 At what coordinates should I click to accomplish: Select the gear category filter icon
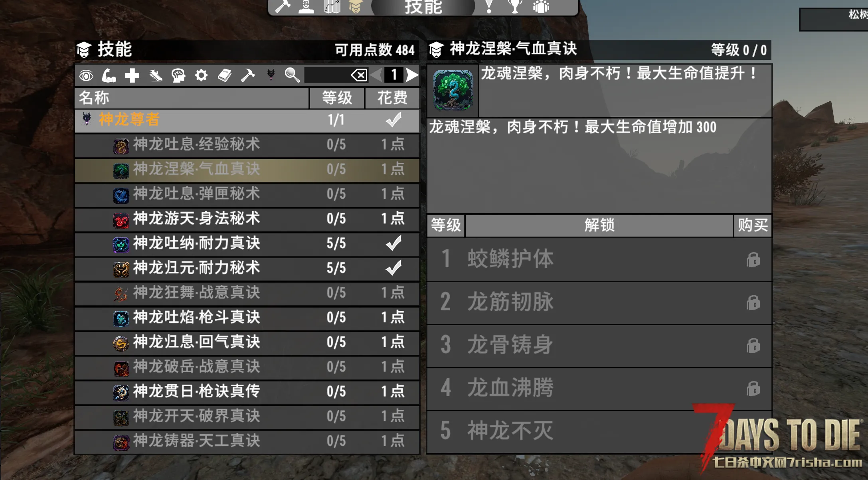[202, 75]
